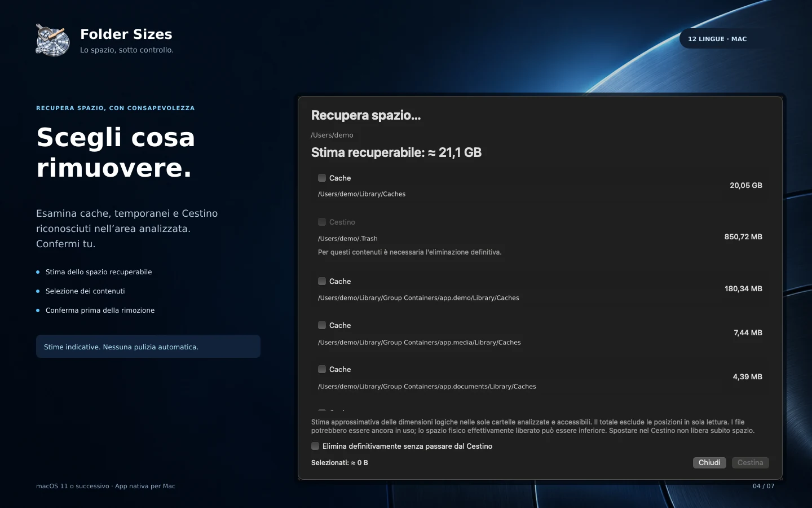Click the 'Stima recuperabile: ≈ 21,1 GB' heading
This screenshot has width=812, height=508.
click(396, 152)
